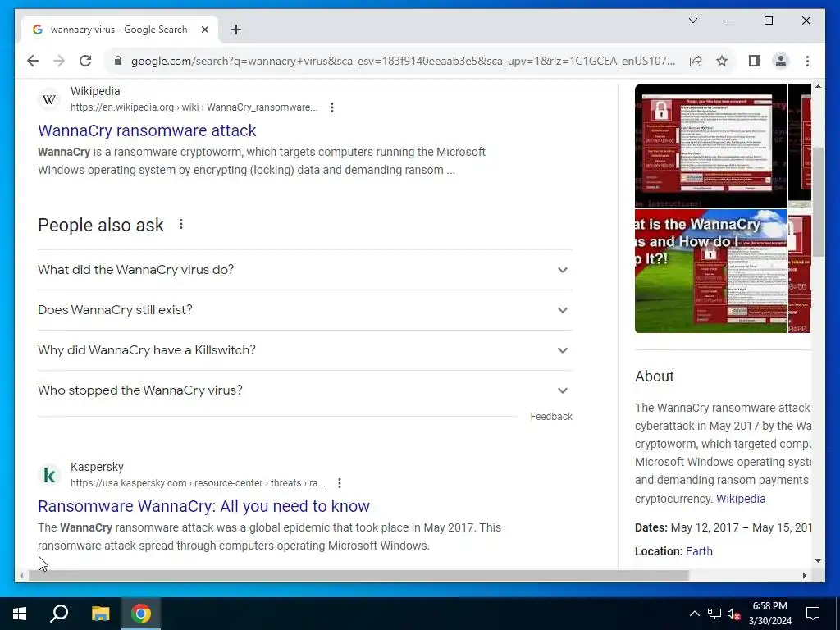Click the Wikipedia en.wikipedia.org URL breadcrumb
The image size is (840, 630).
tap(194, 107)
